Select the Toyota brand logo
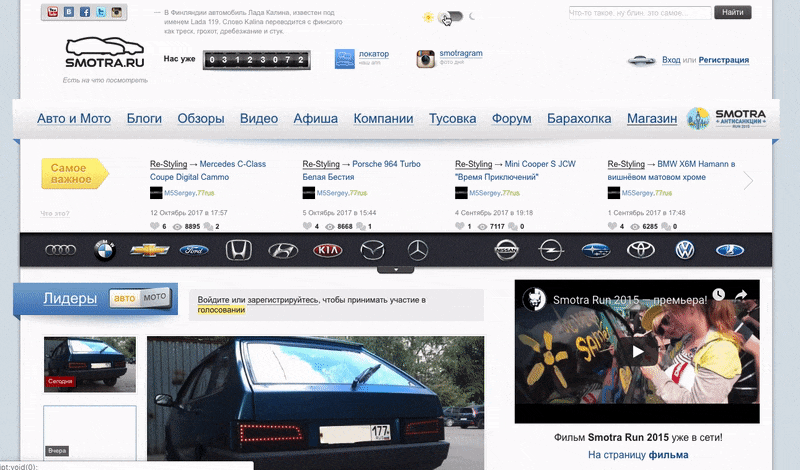The image size is (800, 470). tap(641, 250)
